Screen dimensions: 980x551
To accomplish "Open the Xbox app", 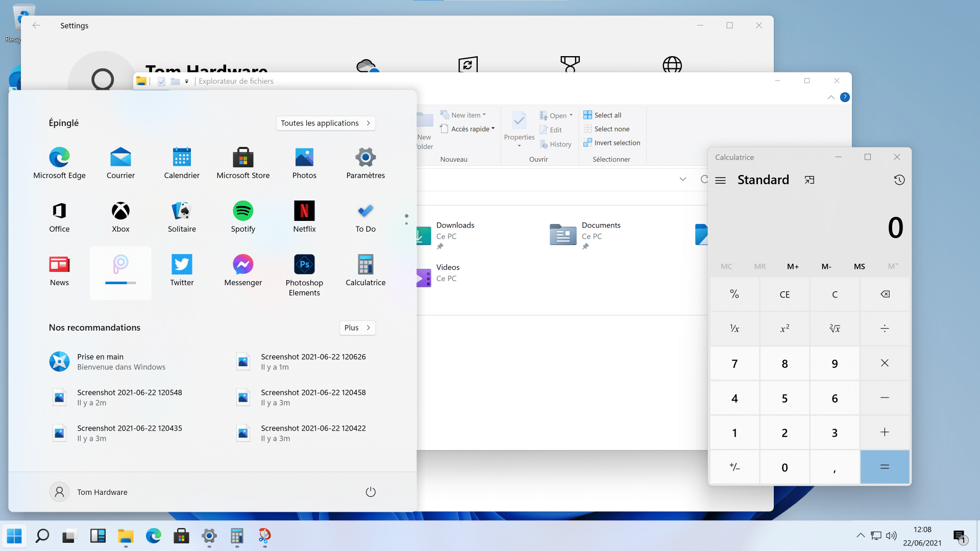I will pos(120,217).
